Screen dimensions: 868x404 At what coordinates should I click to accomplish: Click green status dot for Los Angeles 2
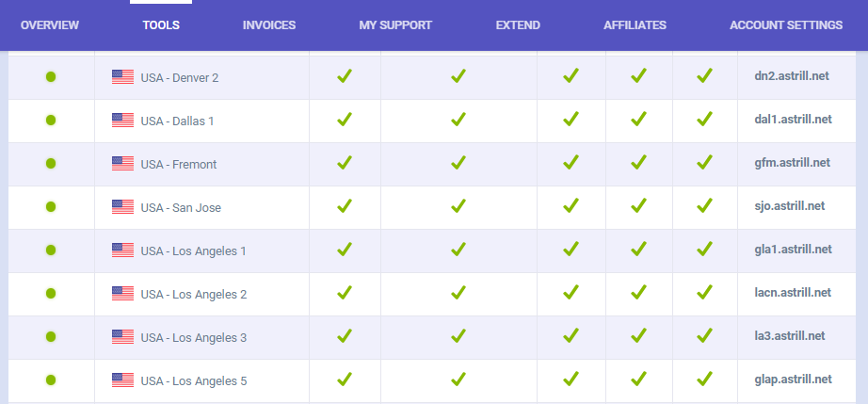51,293
